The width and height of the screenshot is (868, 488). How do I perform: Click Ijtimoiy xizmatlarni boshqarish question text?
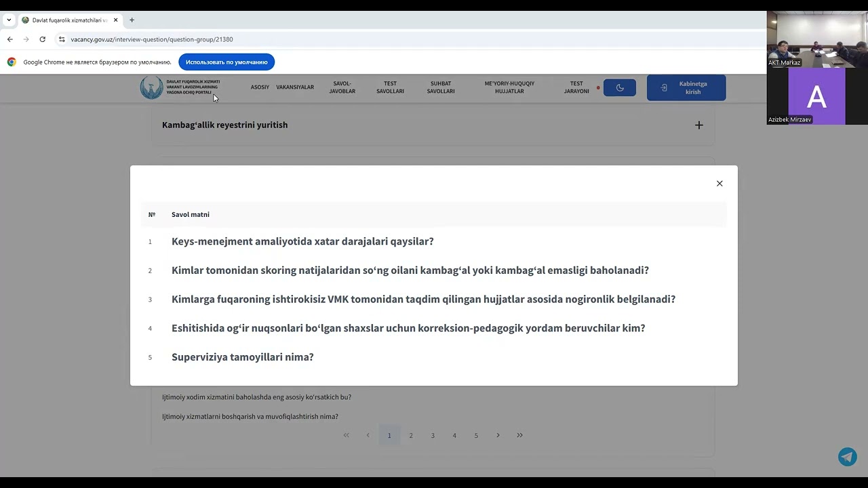(x=250, y=417)
